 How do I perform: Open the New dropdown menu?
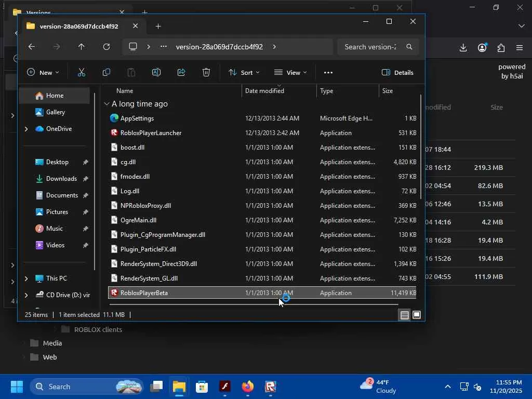[x=43, y=72]
